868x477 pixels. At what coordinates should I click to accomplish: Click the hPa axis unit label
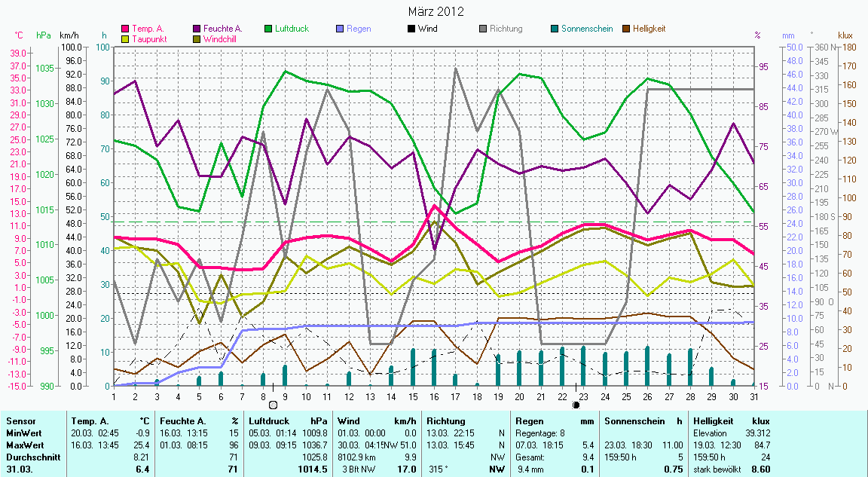click(x=44, y=35)
